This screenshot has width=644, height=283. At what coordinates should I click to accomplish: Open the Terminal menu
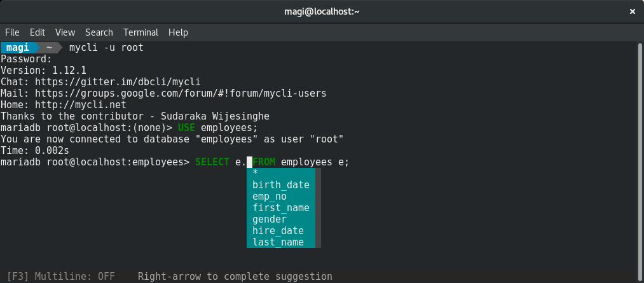[140, 32]
